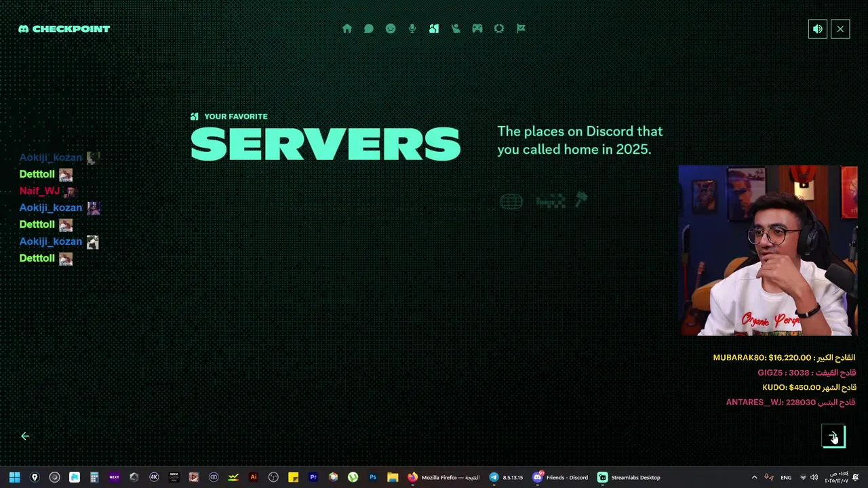Viewport: 868px width, 488px height.
Task: Click the YOUR FAVORITE label
Action: tap(236, 117)
